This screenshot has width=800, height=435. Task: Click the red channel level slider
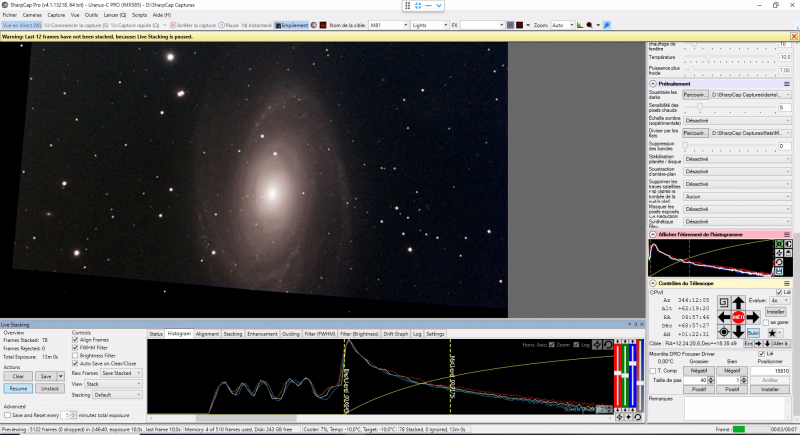coord(618,375)
